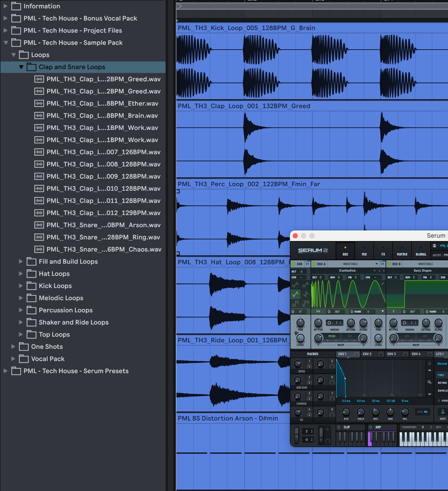Click the pencil edit icon on OSC A wavetable
Screen dimensions: 448x491
(382, 284)
